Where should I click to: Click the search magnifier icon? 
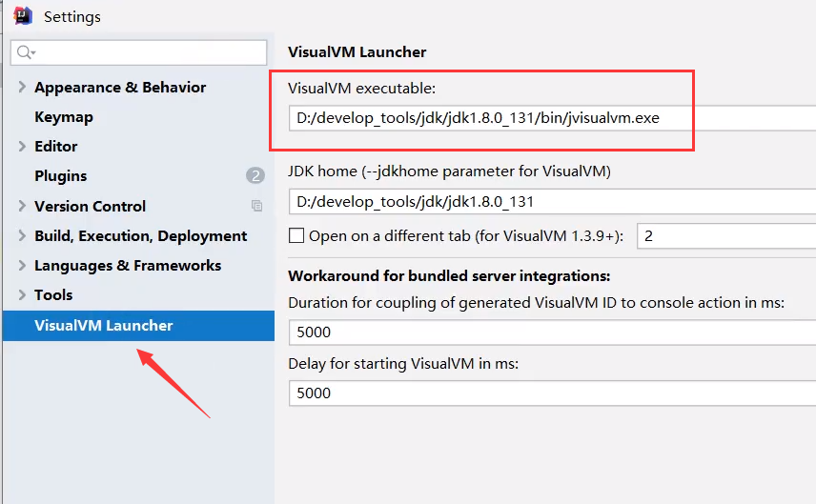[x=25, y=52]
